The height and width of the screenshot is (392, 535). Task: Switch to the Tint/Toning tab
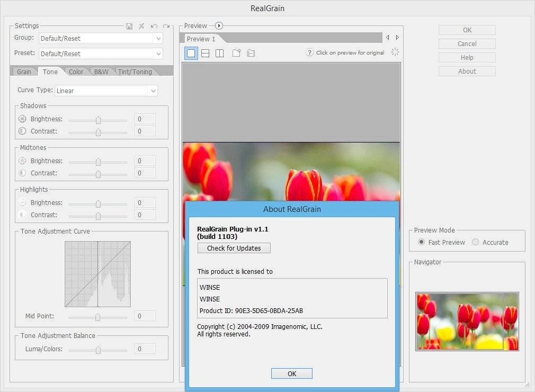[x=135, y=72]
